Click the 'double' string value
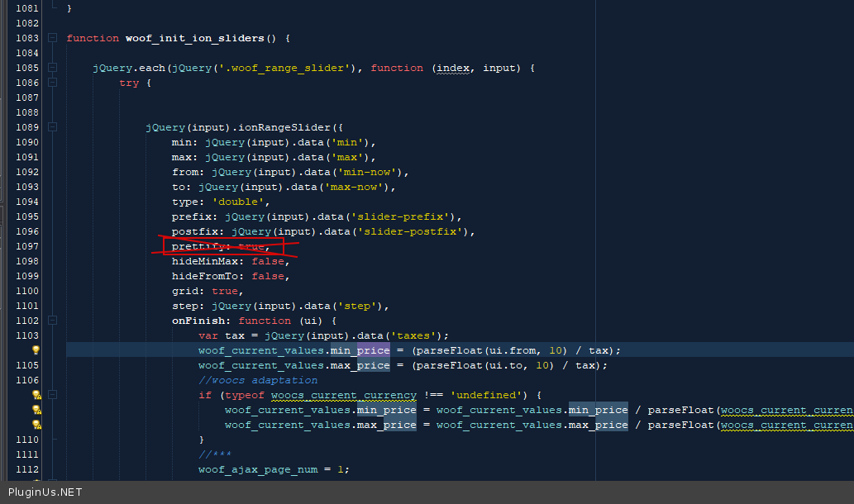The height and width of the screenshot is (504, 854). point(241,202)
